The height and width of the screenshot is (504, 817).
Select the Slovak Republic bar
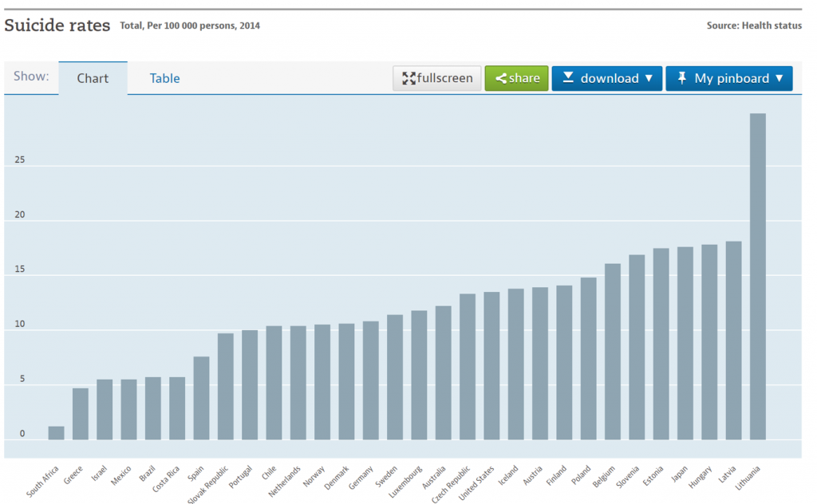(x=226, y=386)
